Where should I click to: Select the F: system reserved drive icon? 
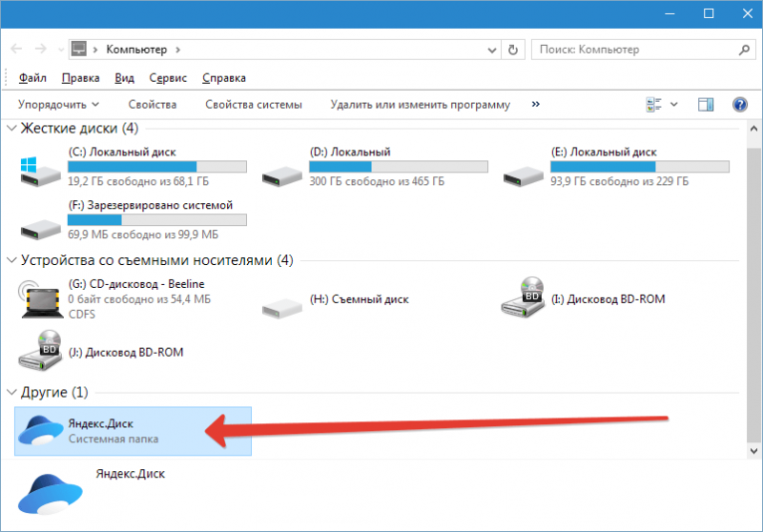click(x=40, y=229)
